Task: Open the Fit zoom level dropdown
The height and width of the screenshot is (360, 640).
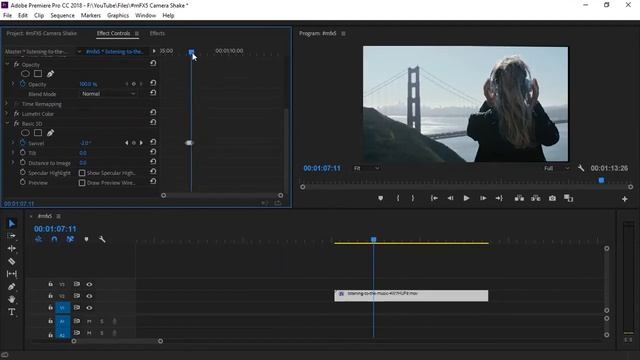Action: [367, 168]
